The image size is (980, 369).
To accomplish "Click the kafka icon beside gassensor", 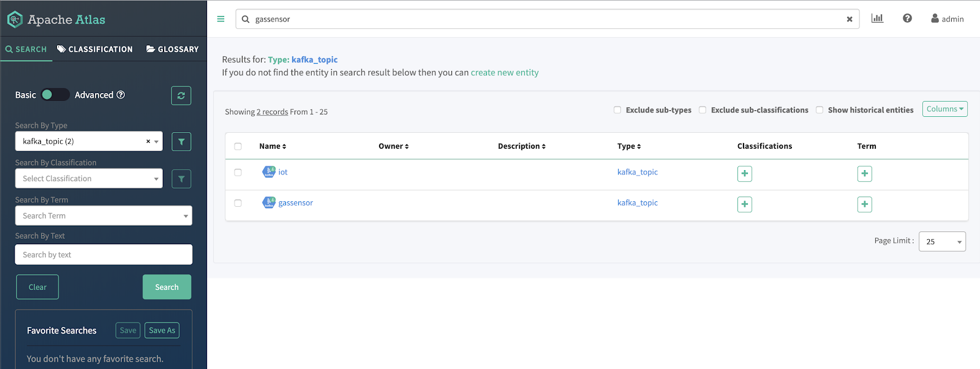I will click(269, 203).
